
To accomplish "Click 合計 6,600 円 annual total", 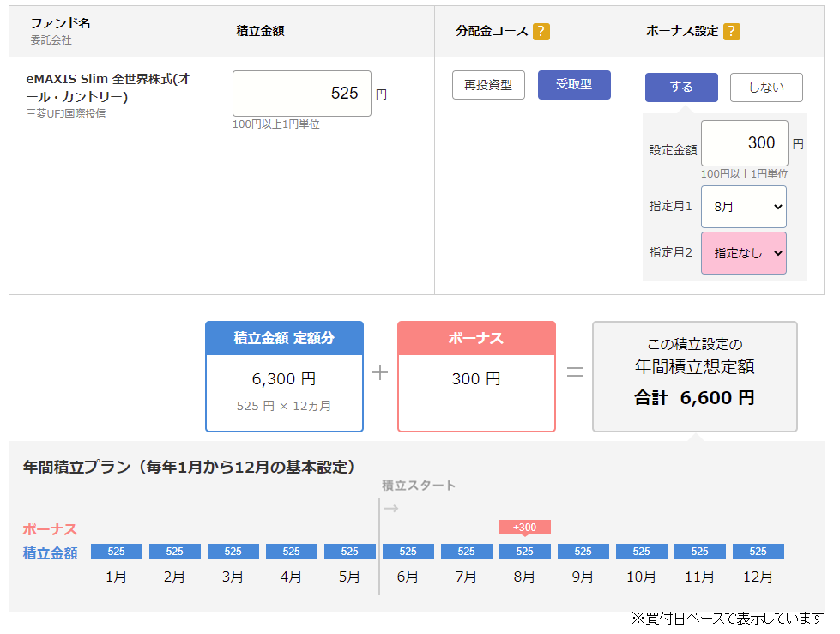I will click(694, 398).
